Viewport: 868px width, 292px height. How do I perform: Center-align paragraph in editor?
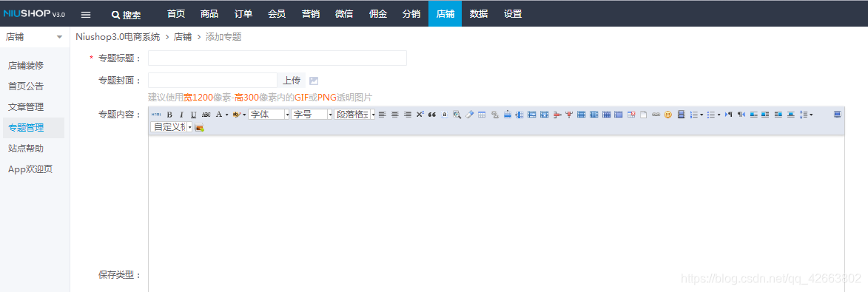click(x=394, y=115)
